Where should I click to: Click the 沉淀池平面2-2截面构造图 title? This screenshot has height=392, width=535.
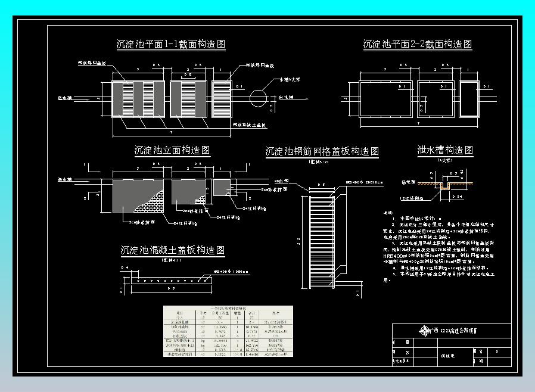coord(417,42)
